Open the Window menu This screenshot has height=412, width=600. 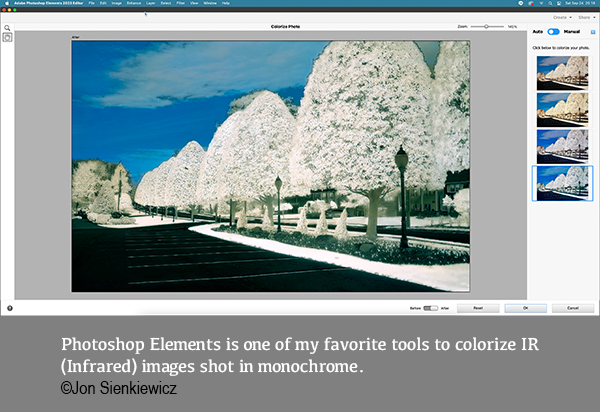click(210, 3)
